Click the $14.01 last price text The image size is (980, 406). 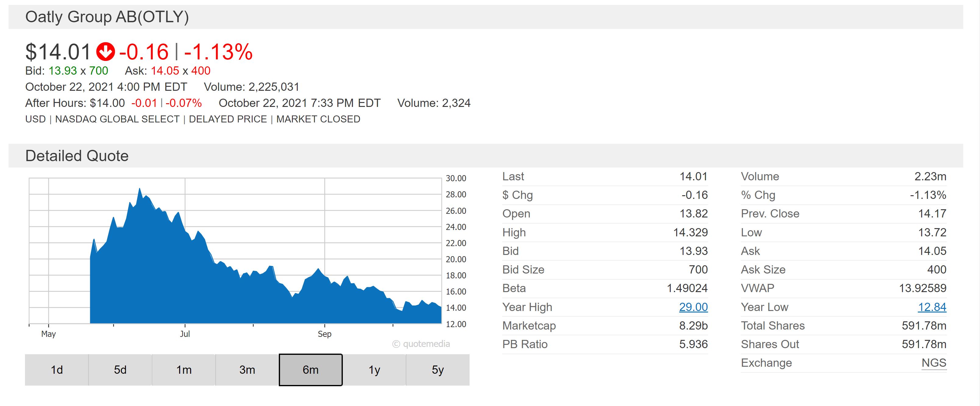(x=58, y=52)
